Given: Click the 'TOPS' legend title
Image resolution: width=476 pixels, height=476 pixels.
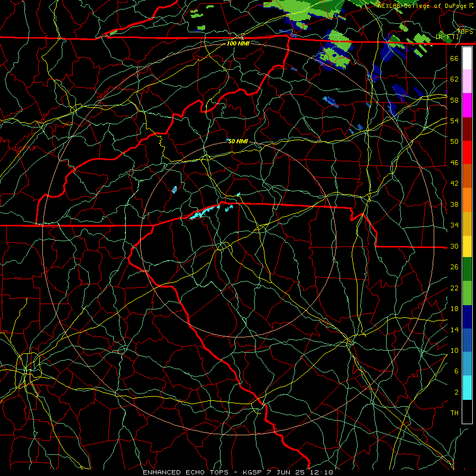Looking at the screenshot, I should tap(465, 32).
